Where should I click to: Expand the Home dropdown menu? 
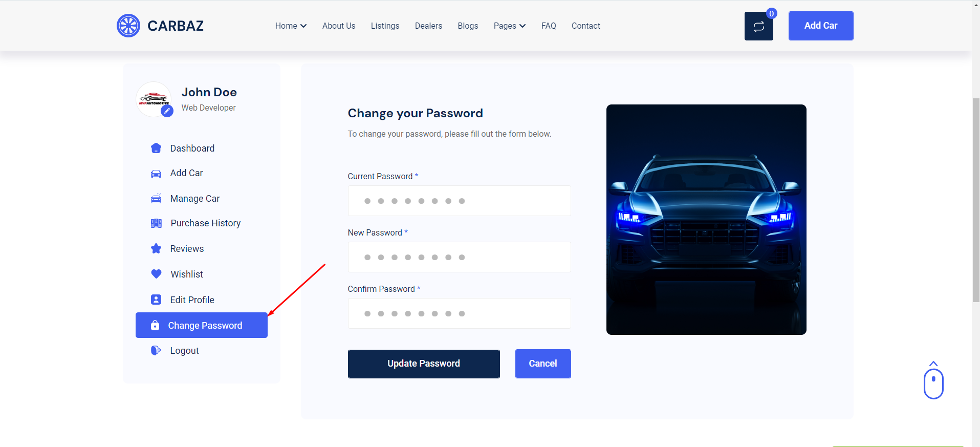[291, 26]
